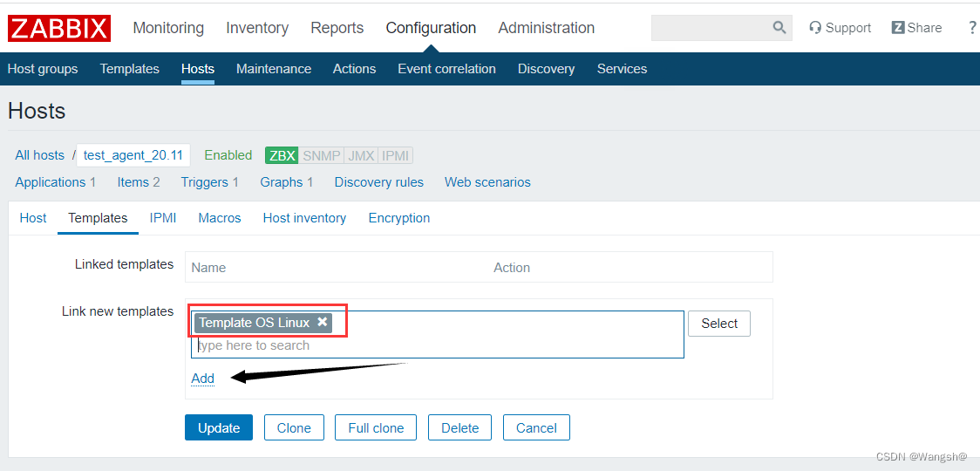This screenshot has height=471, width=980.
Task: Click the All hosts breadcrumb link
Action: 39,155
